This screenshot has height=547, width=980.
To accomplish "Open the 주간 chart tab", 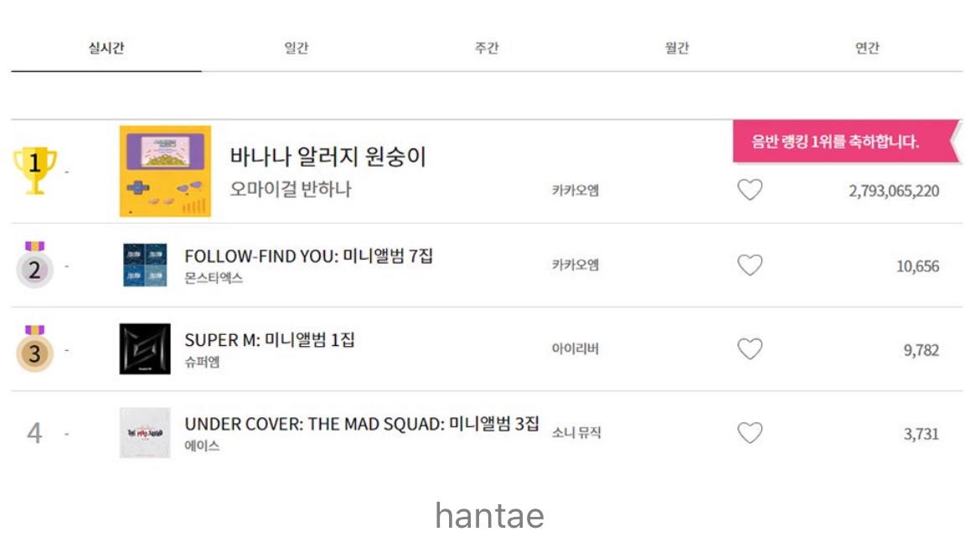I will click(487, 49).
